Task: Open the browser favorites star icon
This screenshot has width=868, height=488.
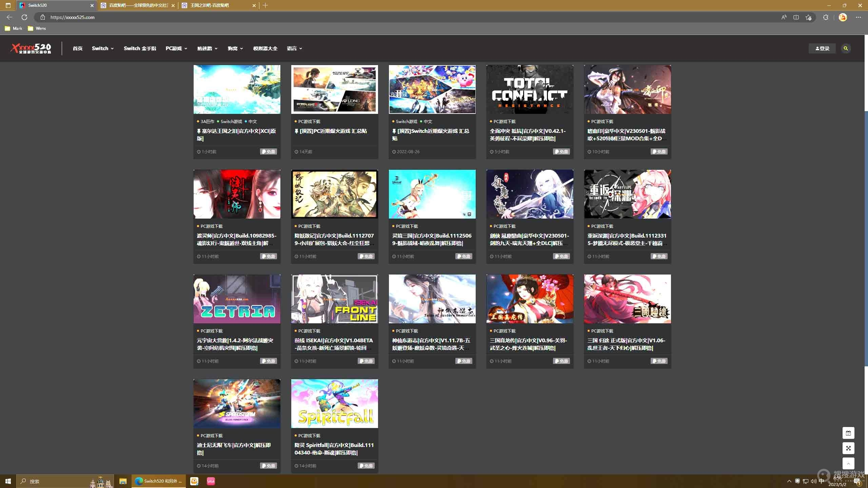Action: [x=809, y=17]
